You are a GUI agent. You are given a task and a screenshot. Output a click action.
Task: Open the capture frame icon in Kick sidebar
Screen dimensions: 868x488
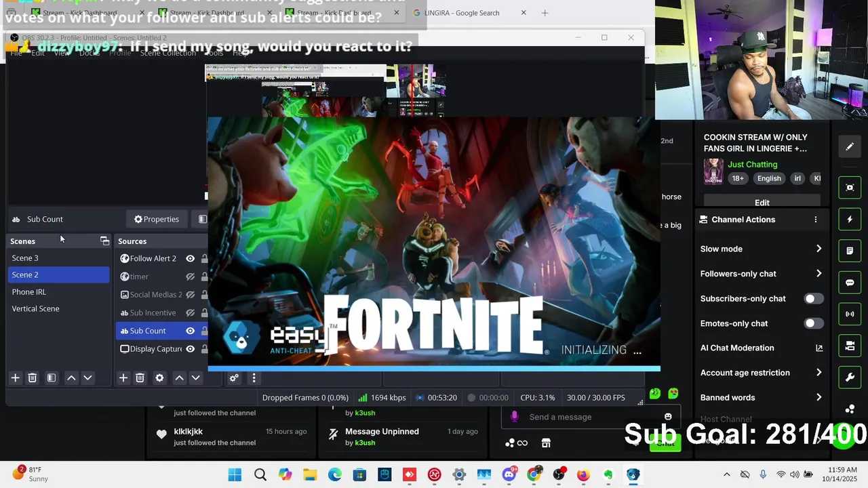coord(850,188)
